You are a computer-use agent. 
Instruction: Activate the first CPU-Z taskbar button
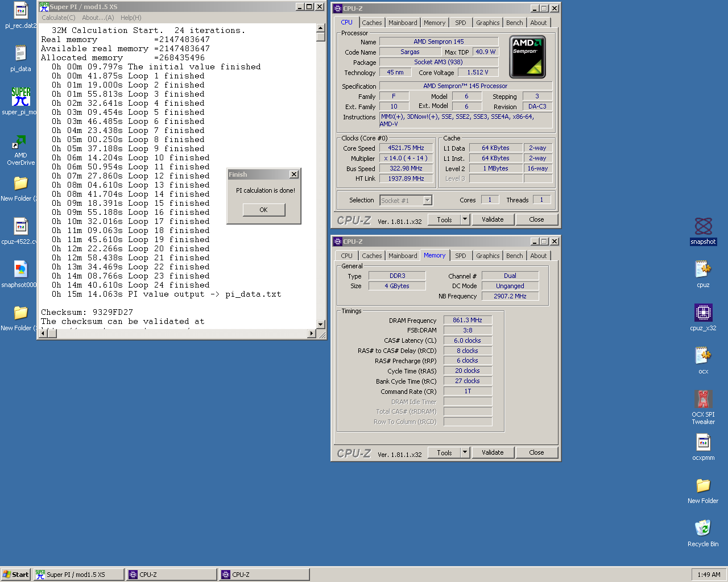pyautogui.click(x=171, y=575)
